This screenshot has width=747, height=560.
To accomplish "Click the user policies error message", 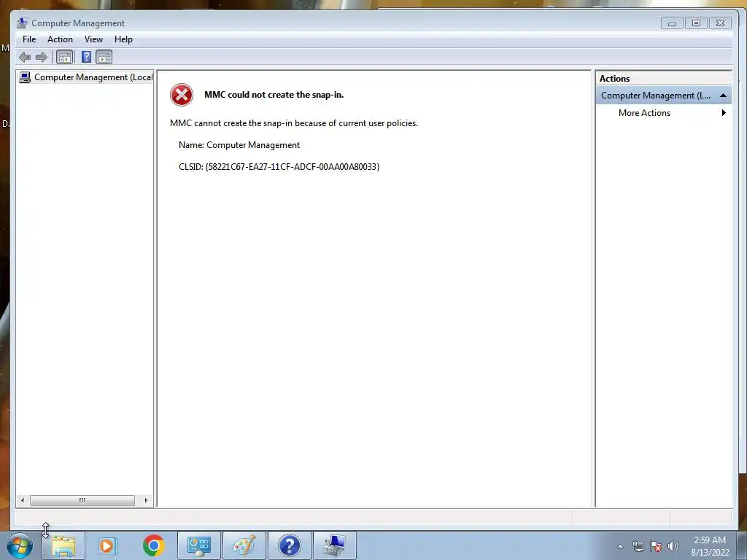I will pyautogui.click(x=294, y=123).
